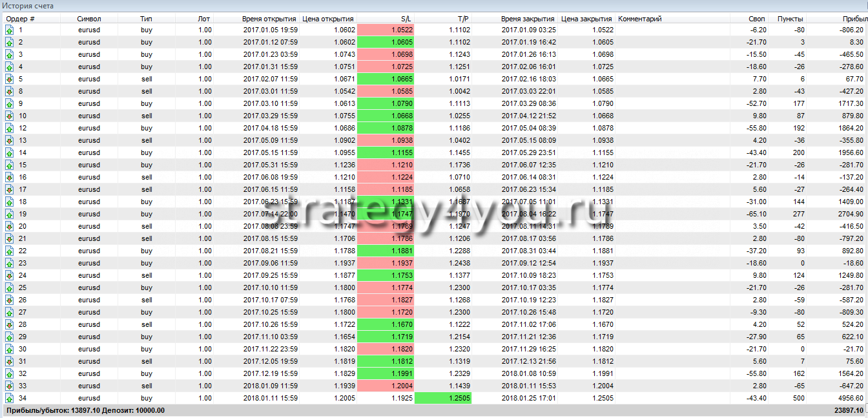Select the История счета panel title
The width and height of the screenshot is (868, 418).
[x=28, y=6]
